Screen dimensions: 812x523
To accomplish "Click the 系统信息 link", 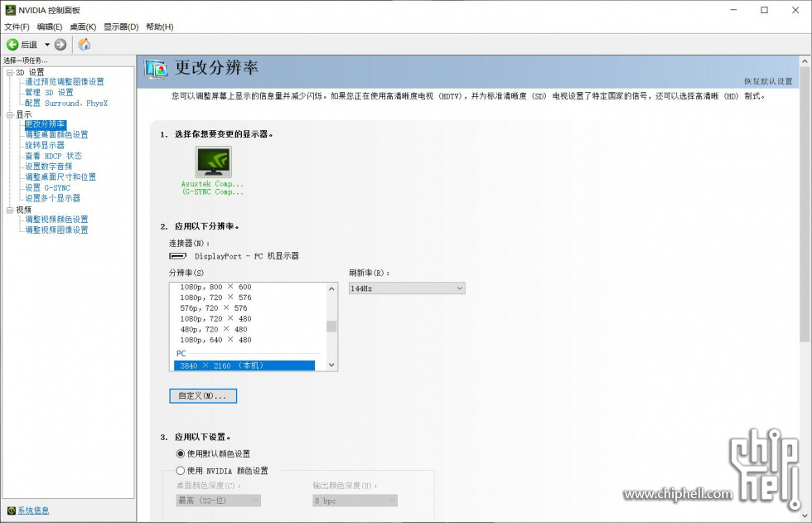I will tap(33, 511).
